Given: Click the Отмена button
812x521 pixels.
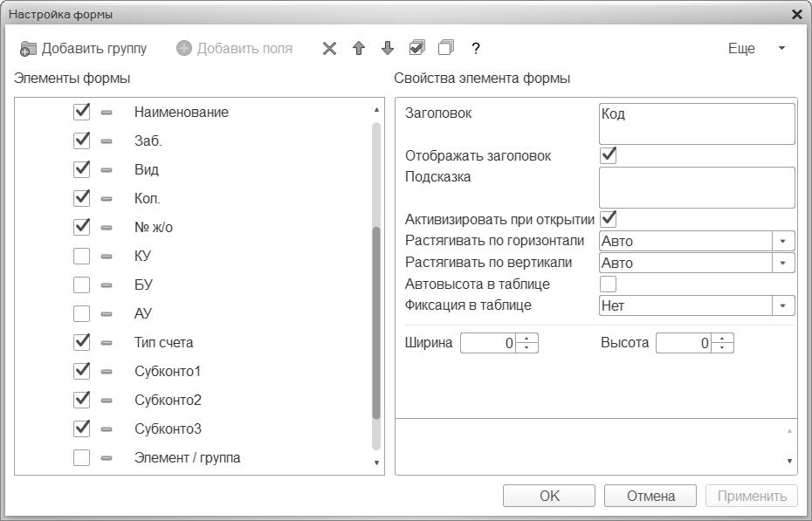Looking at the screenshot, I should pyautogui.click(x=650, y=497).
